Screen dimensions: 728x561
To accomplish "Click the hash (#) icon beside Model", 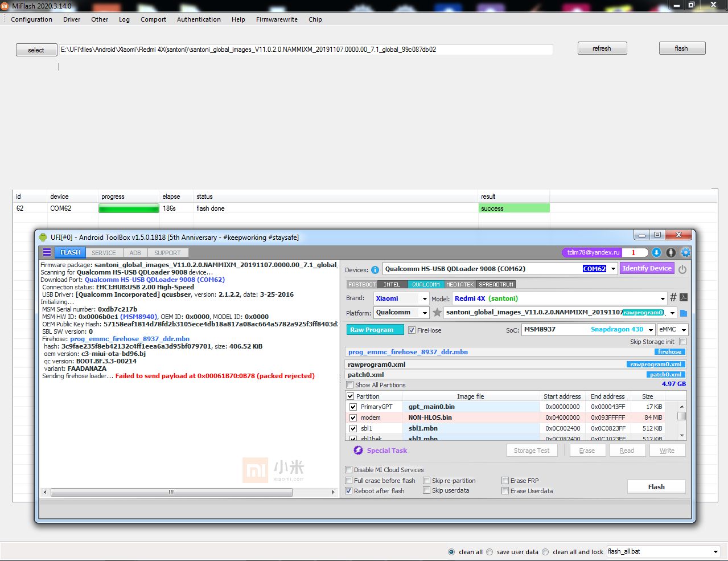I will (673, 297).
